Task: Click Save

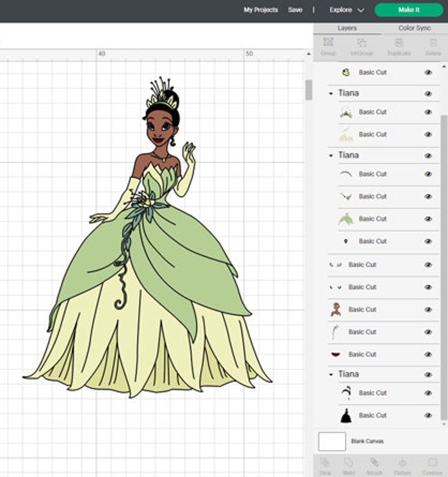Action: (x=295, y=10)
